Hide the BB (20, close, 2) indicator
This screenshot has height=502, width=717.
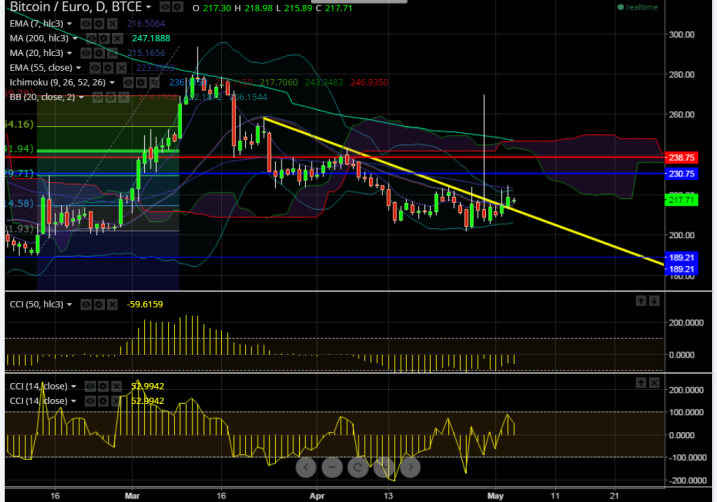pyautogui.click(x=97, y=97)
